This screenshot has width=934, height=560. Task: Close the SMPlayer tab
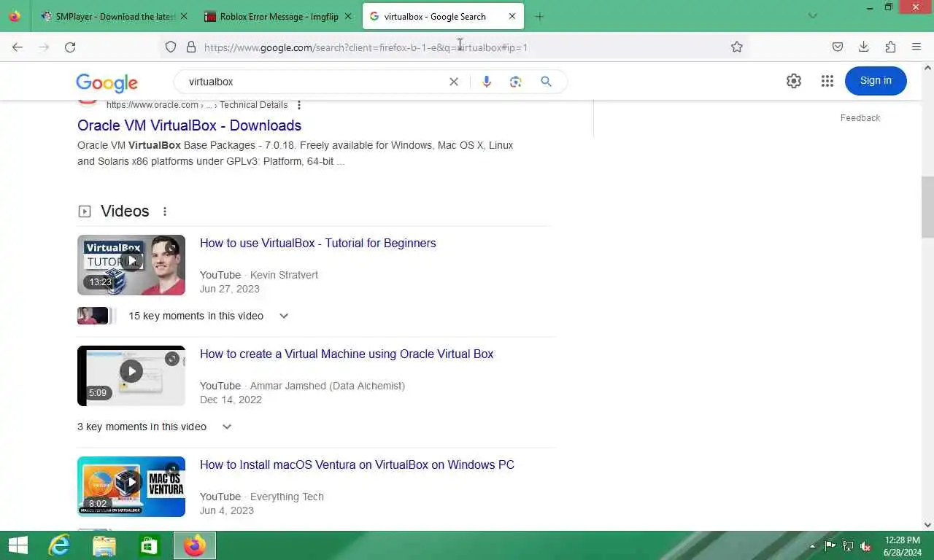coord(183,16)
